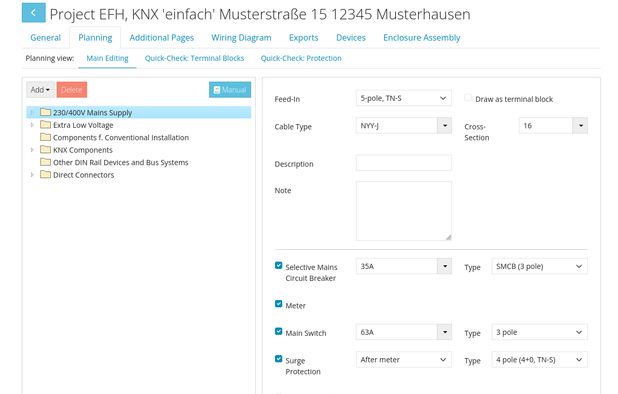Click the KNX Components folder icon
The width and height of the screenshot is (618, 394).
point(45,150)
